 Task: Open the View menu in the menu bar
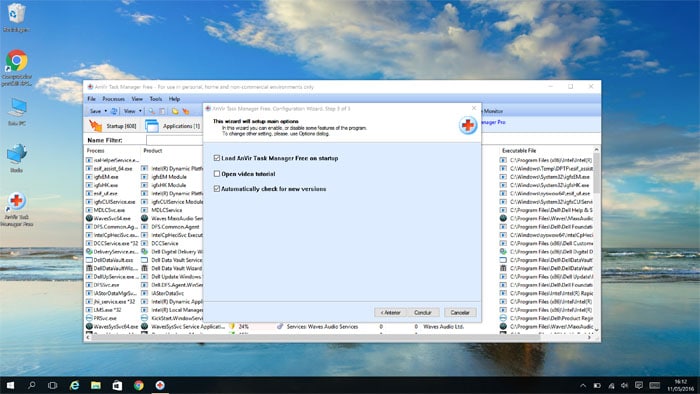click(x=137, y=99)
